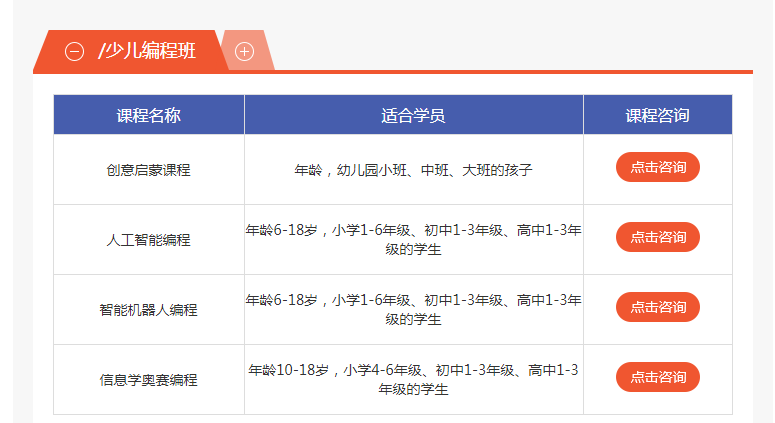Select the 少儿编程班 tab label
Image resolution: width=775 pixels, height=423 pixels.
pos(147,52)
